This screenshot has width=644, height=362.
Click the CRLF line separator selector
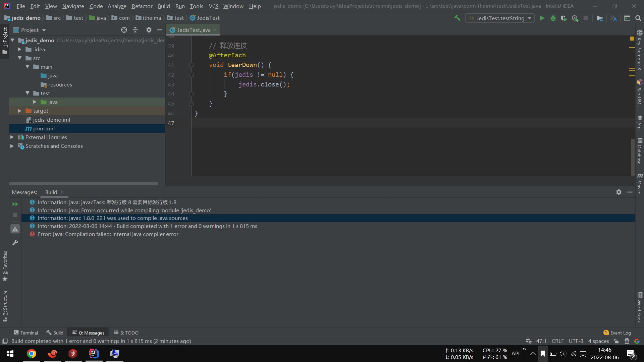[557, 341]
